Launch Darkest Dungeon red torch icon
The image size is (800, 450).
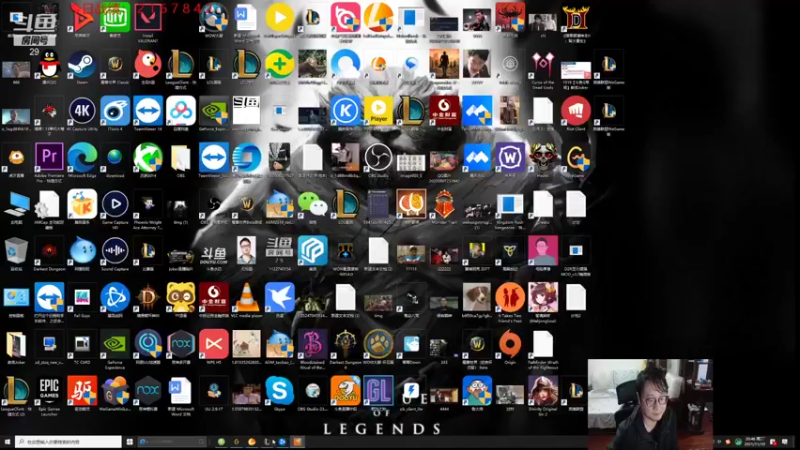coord(49,251)
